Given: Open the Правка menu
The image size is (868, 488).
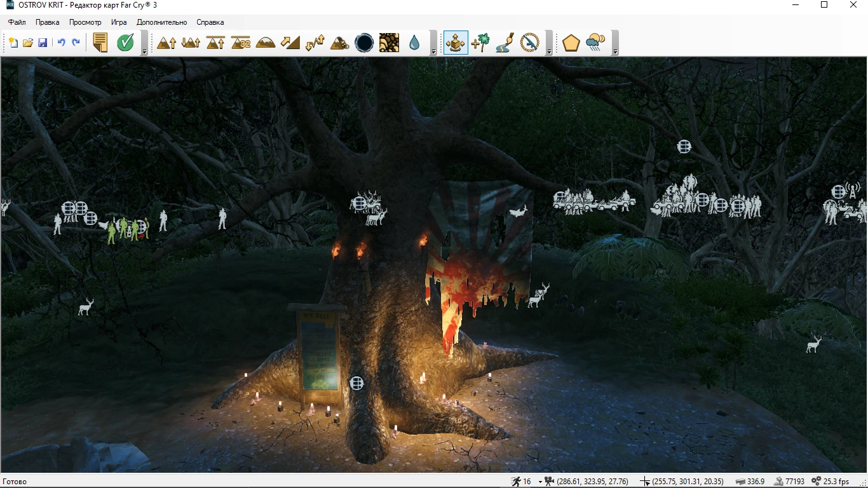Looking at the screenshot, I should [48, 22].
